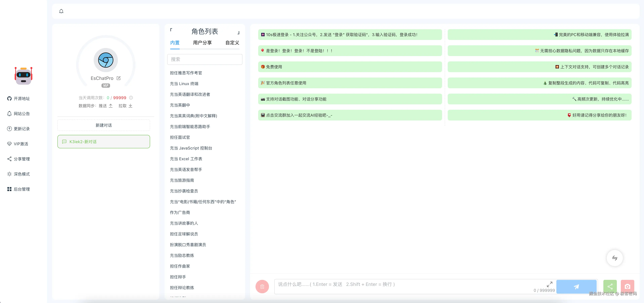Click the red trash clear-chat button
This screenshot has height=303, width=644.
(x=262, y=287)
